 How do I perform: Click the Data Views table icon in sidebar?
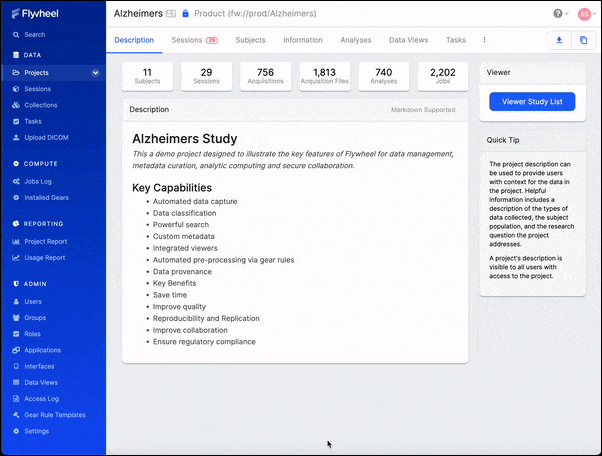(x=16, y=382)
